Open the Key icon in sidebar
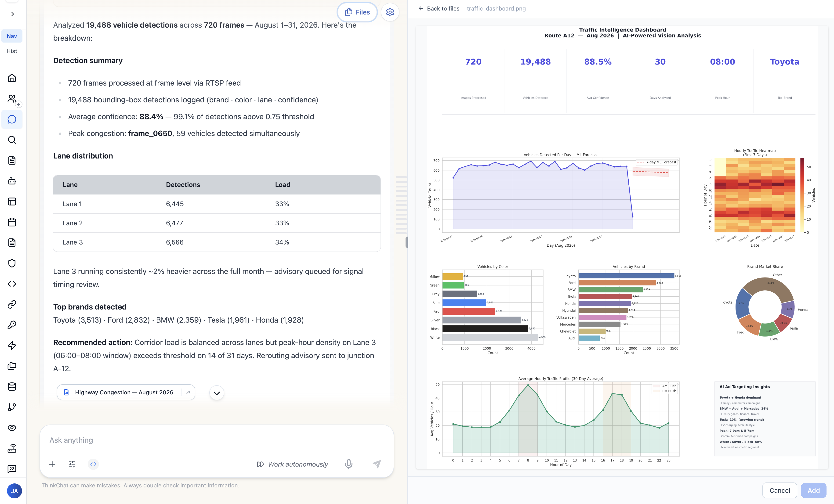 click(x=12, y=325)
